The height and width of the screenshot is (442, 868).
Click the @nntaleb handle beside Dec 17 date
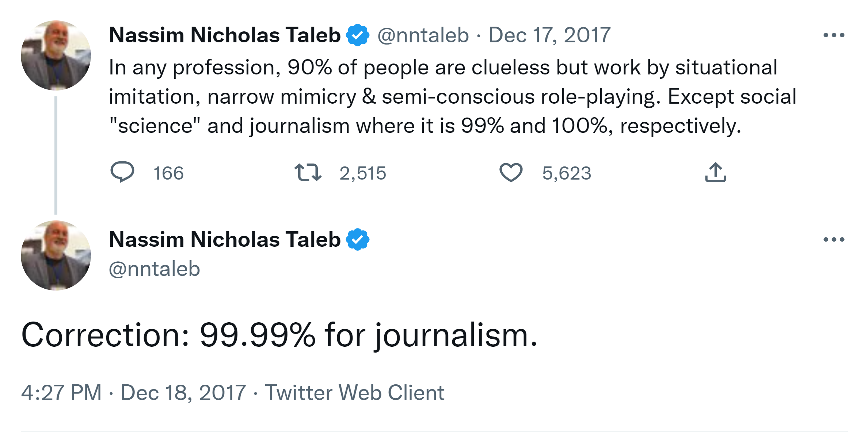pos(423,35)
